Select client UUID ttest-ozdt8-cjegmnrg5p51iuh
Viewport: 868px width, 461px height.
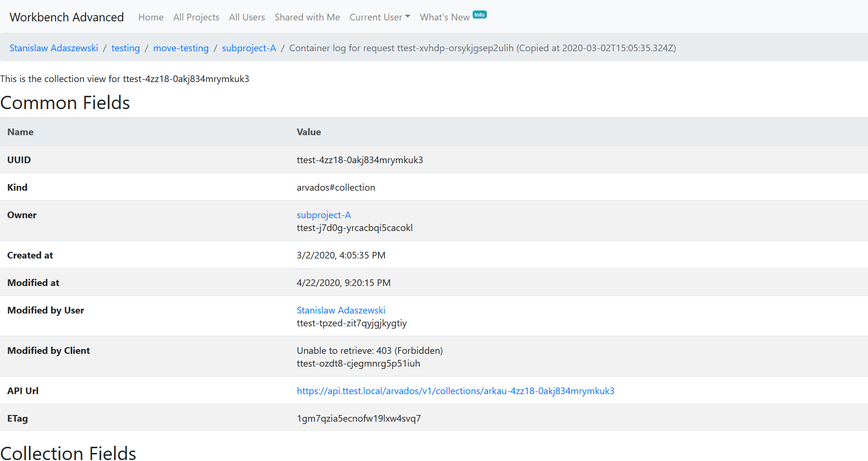(358, 363)
